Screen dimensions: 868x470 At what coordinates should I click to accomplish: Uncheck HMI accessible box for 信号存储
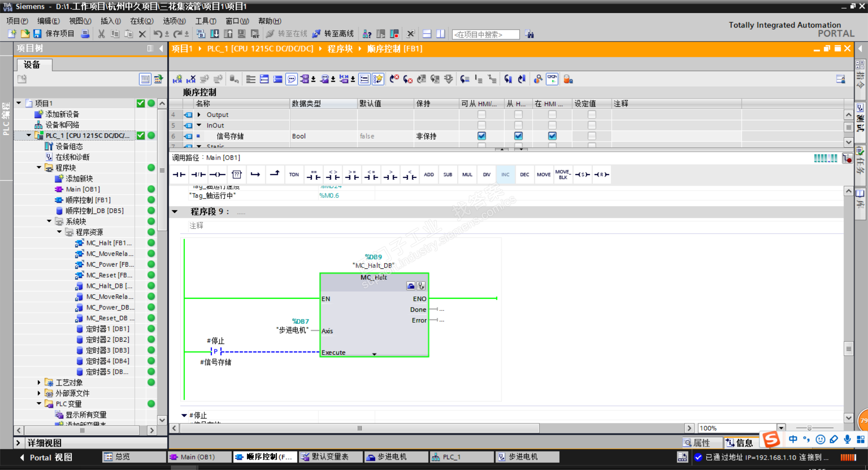click(x=481, y=136)
